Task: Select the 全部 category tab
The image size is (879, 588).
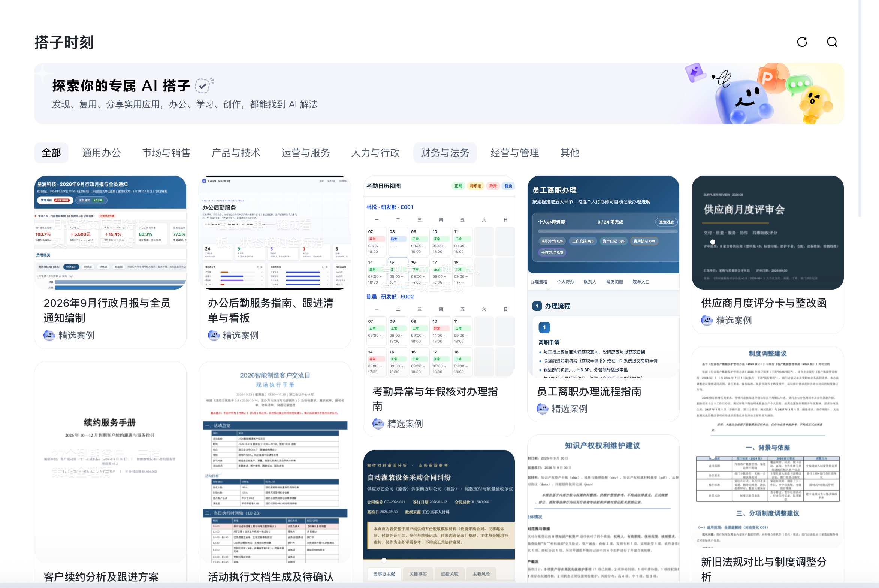Action: 51,153
